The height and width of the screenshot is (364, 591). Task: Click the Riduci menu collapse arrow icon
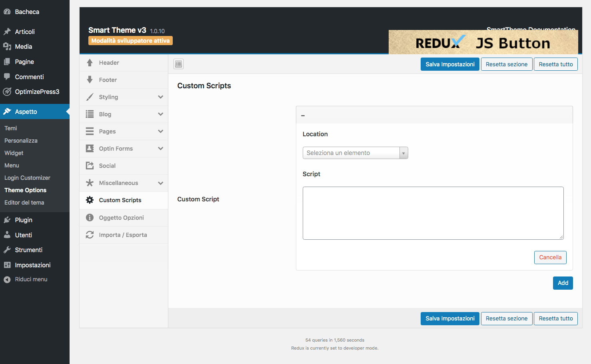(7, 279)
